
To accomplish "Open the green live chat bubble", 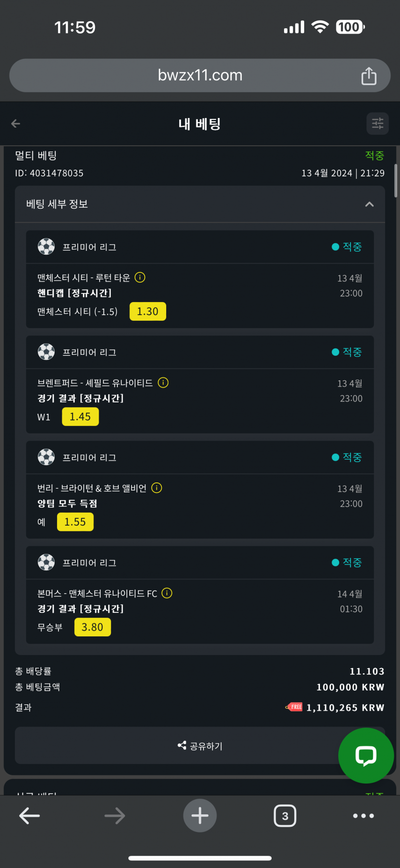I will click(x=366, y=755).
